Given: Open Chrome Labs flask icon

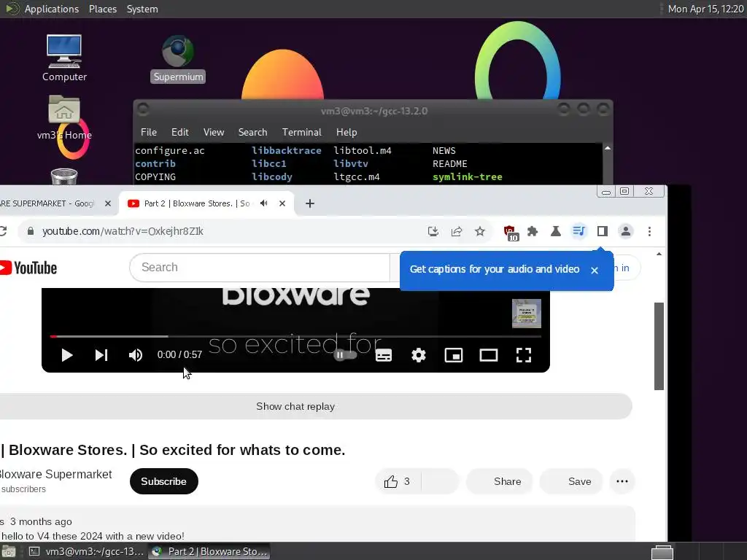Looking at the screenshot, I should coord(555,231).
